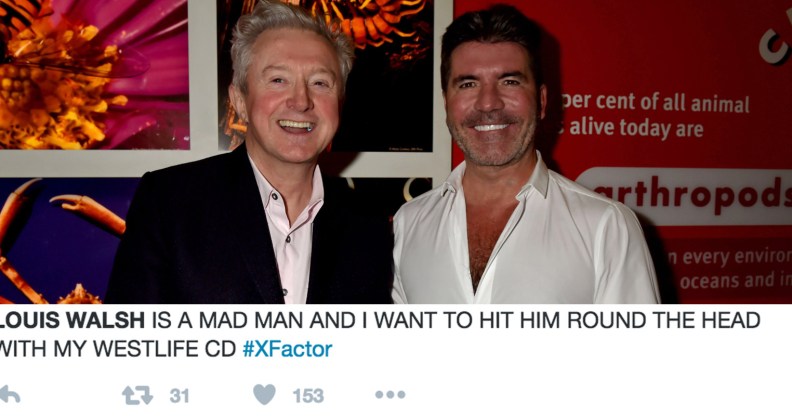Click the likes count 153

308,395
